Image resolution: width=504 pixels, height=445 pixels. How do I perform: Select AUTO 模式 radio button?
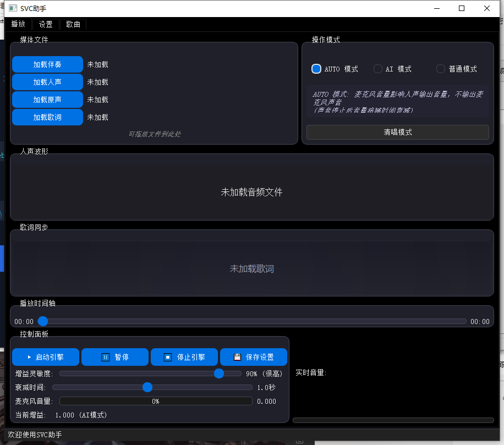(316, 68)
